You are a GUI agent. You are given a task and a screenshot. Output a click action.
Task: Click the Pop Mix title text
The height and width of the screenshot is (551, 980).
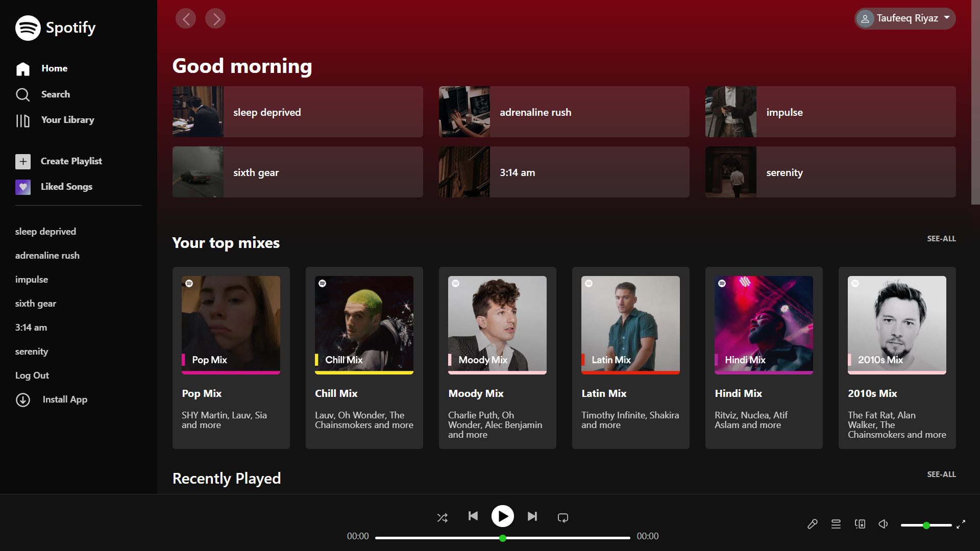tap(202, 393)
